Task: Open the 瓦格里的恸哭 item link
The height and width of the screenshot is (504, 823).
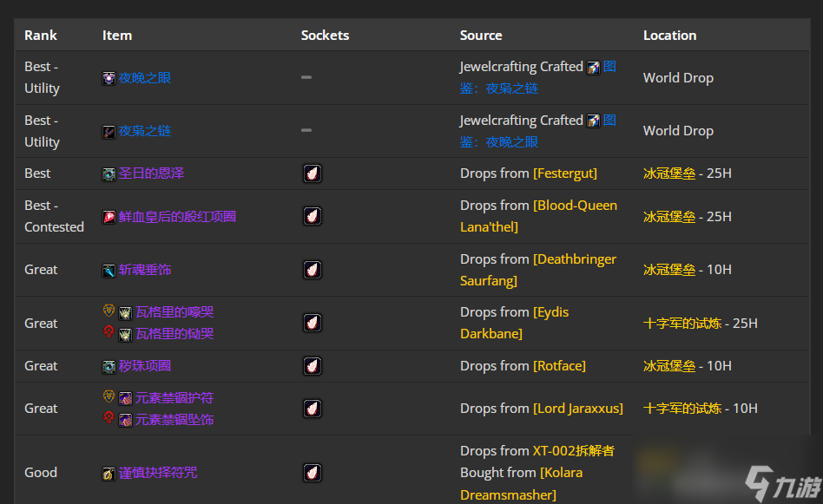Action: (174, 334)
